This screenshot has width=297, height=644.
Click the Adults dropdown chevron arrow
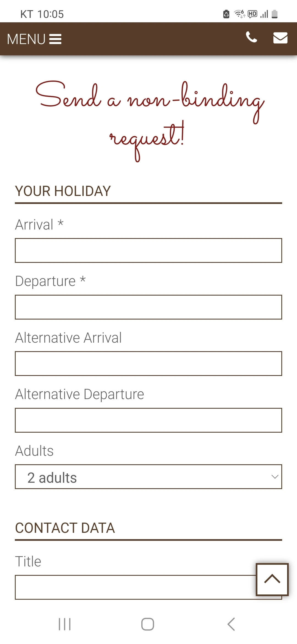pyautogui.click(x=275, y=477)
